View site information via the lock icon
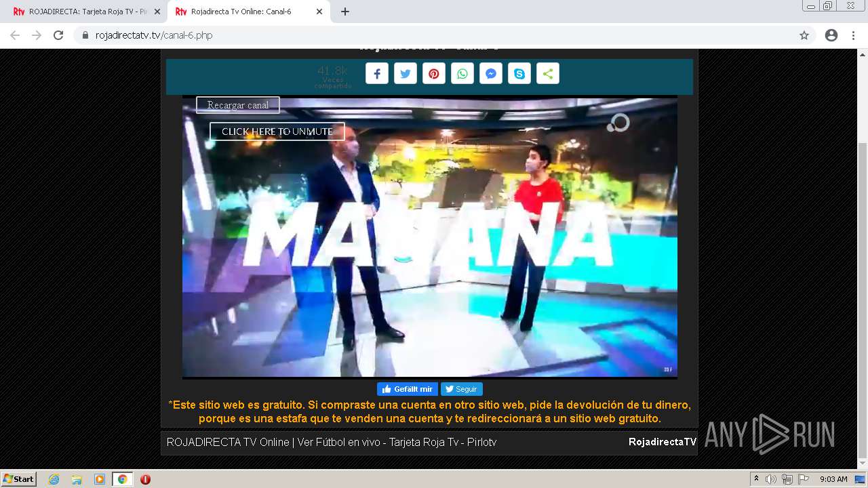Image resolution: width=868 pixels, height=488 pixels. (x=85, y=35)
